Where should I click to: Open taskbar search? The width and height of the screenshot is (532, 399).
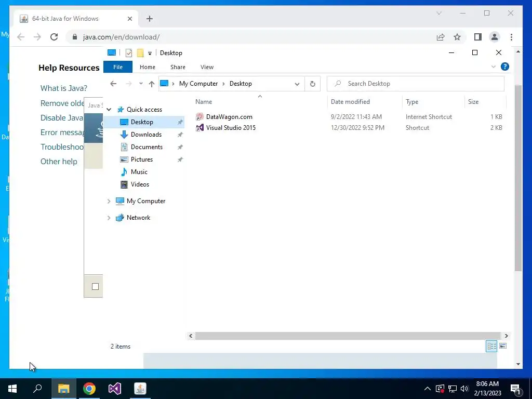pyautogui.click(x=37, y=389)
